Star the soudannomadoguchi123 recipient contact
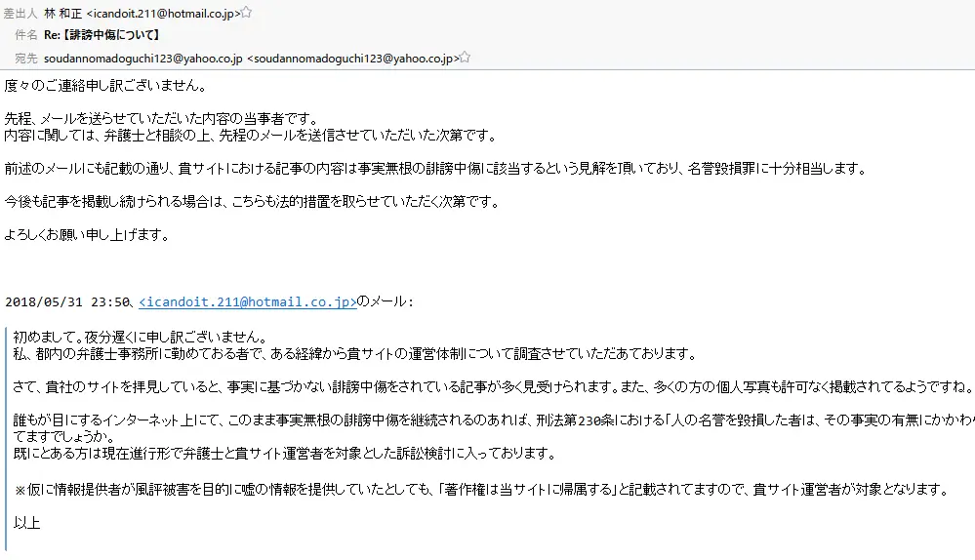Viewport: 975px width, 560px height. pos(466,59)
